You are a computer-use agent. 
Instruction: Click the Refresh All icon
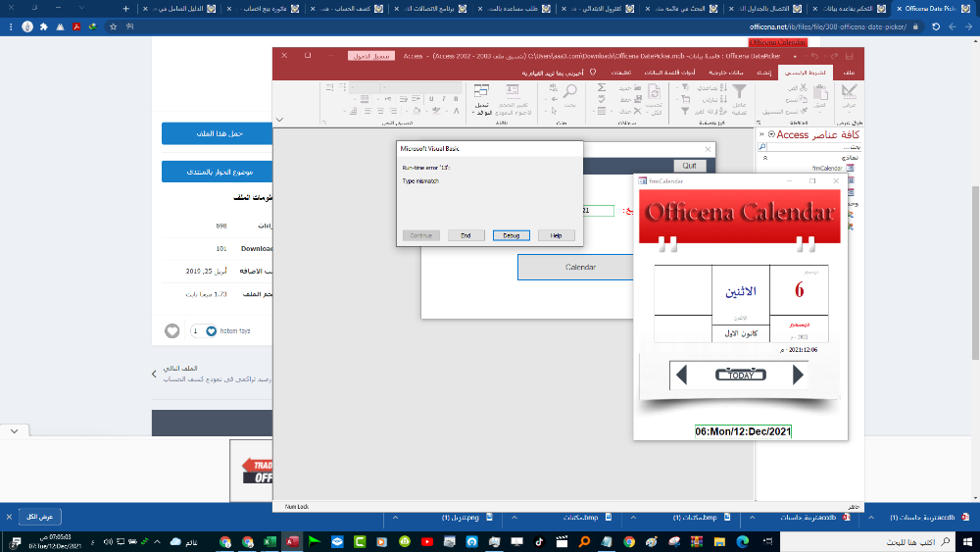pos(655,92)
